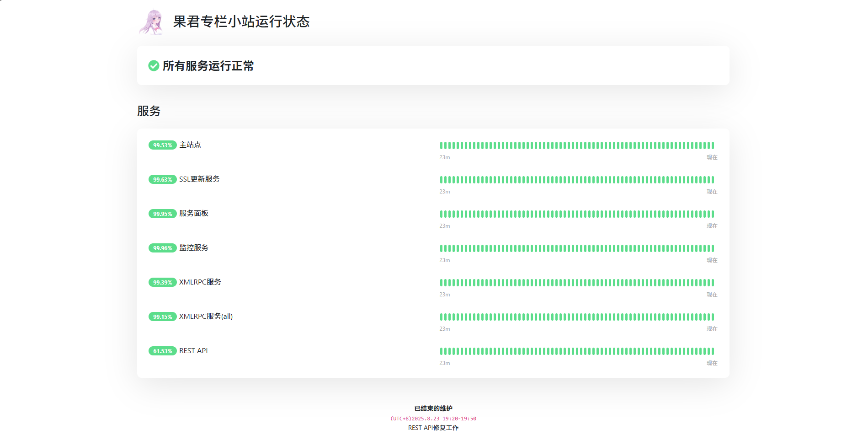Click the anime avatar logo
This screenshot has width=868, height=435.
click(x=151, y=22)
